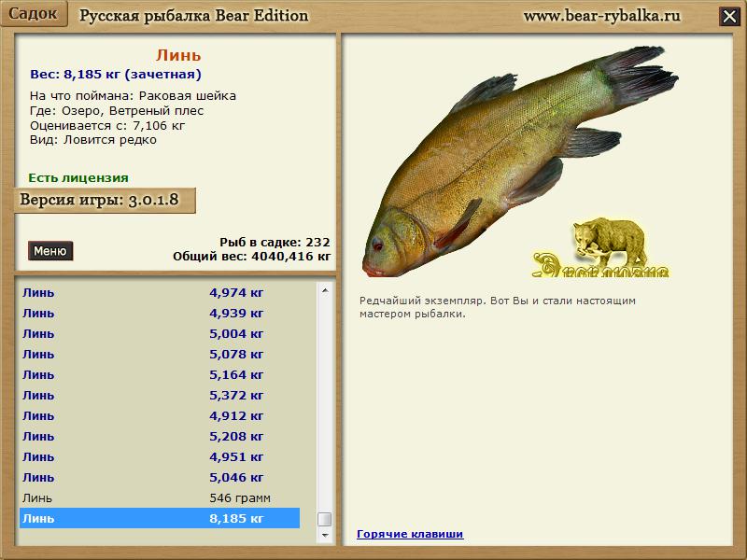Close the fish keepnet window
Screen dimensions: 747x560
tap(729, 16)
